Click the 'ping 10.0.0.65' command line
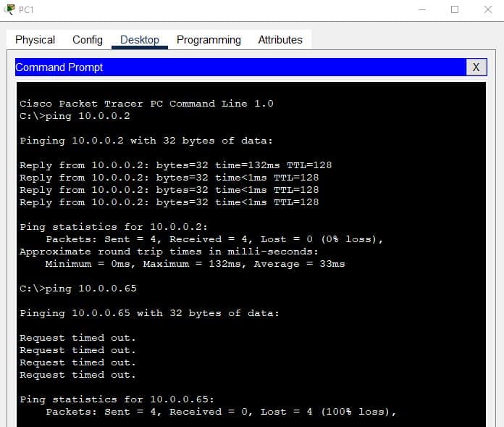The width and height of the screenshot is (504, 427). pos(78,289)
